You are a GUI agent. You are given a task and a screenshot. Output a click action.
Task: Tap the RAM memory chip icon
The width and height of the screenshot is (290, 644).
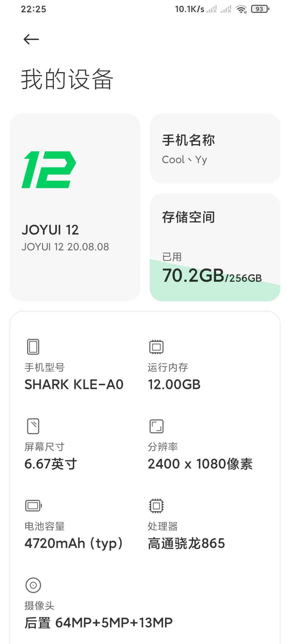(156, 347)
